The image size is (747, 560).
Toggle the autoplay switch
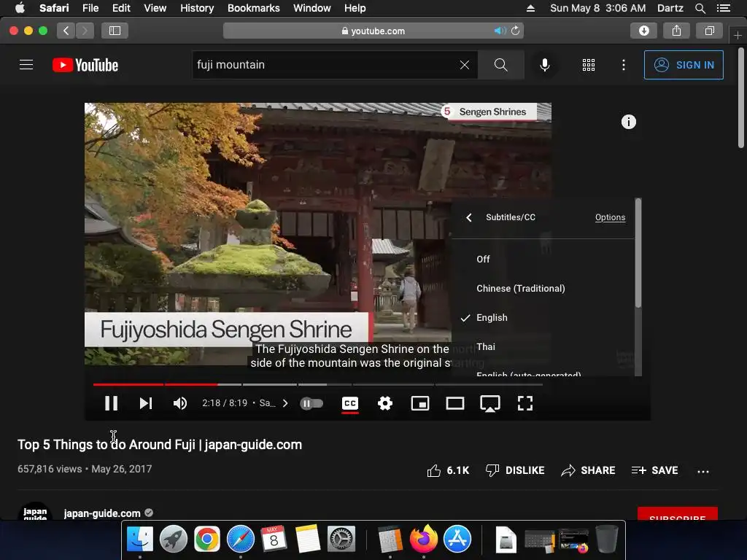point(311,403)
